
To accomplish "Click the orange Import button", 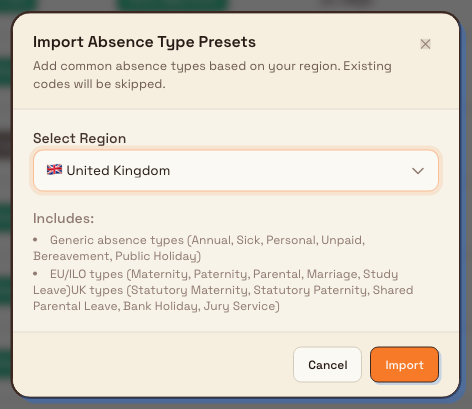I will 404,365.
